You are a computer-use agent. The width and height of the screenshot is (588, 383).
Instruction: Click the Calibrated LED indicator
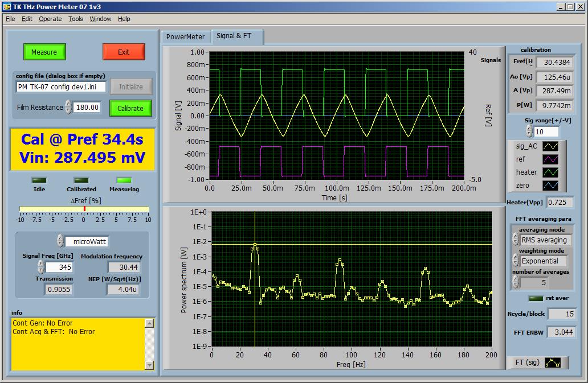coord(81,180)
